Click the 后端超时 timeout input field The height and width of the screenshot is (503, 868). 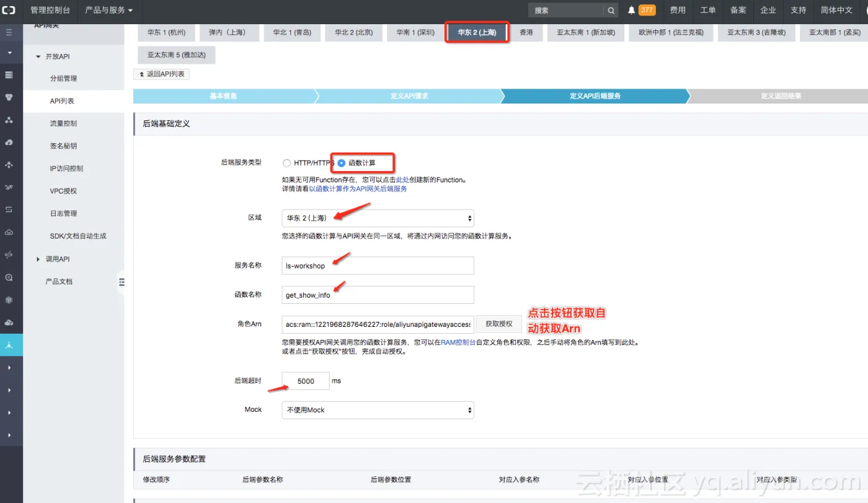point(306,381)
